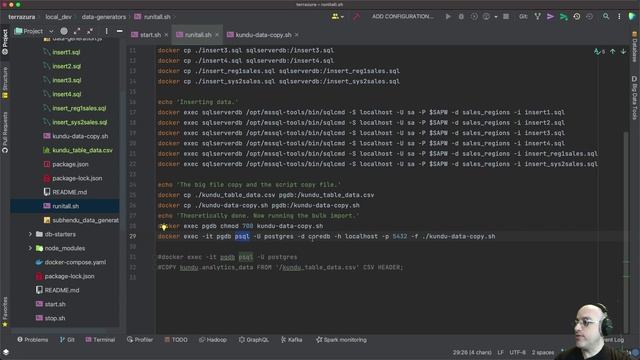
Task: Click the data-generators breadcrumb
Action: pyautogui.click(x=104, y=17)
